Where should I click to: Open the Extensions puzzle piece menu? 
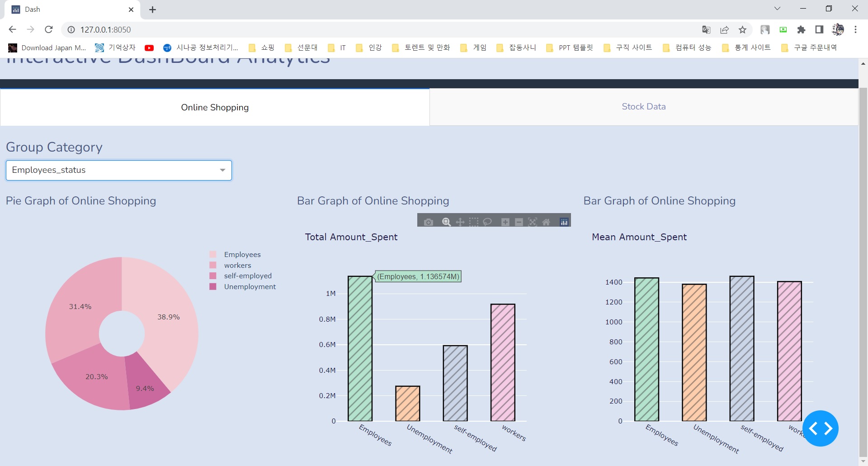801,30
